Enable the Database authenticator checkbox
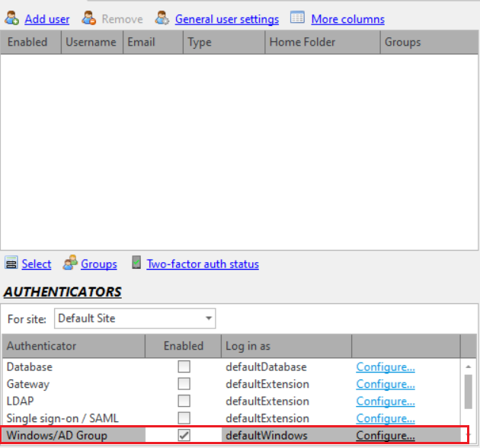The height and width of the screenshot is (448, 480). (184, 367)
